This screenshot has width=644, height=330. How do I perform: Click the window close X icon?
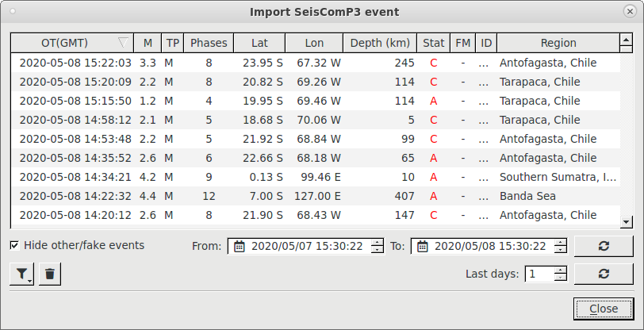click(630, 12)
